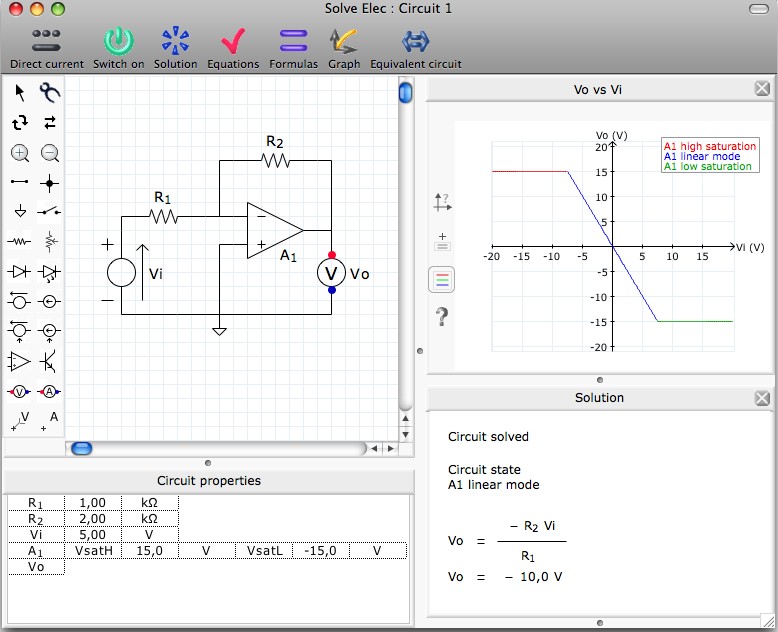
Task: Pick the switch component tool
Action: point(49,212)
